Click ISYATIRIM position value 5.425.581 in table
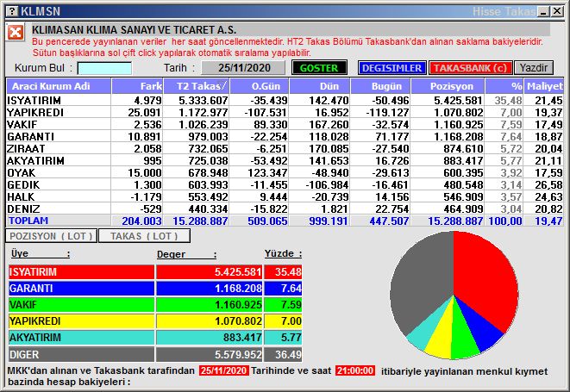The image size is (570, 392). tap(459, 100)
